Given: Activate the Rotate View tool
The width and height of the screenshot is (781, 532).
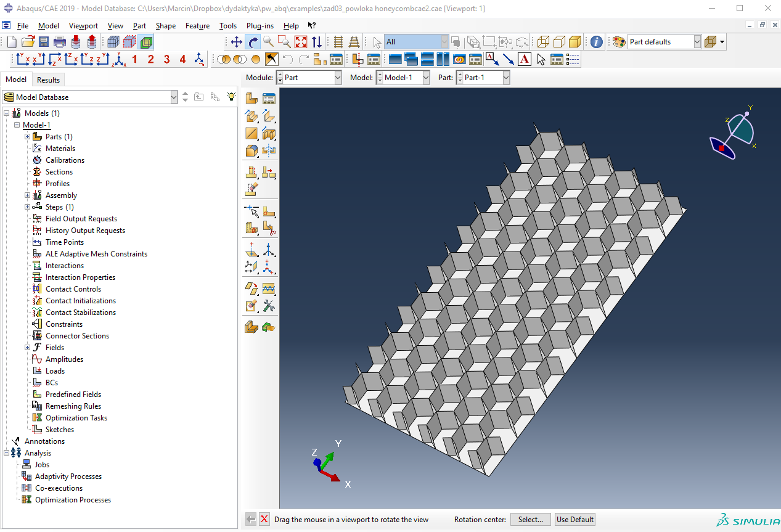Looking at the screenshot, I should 253,42.
